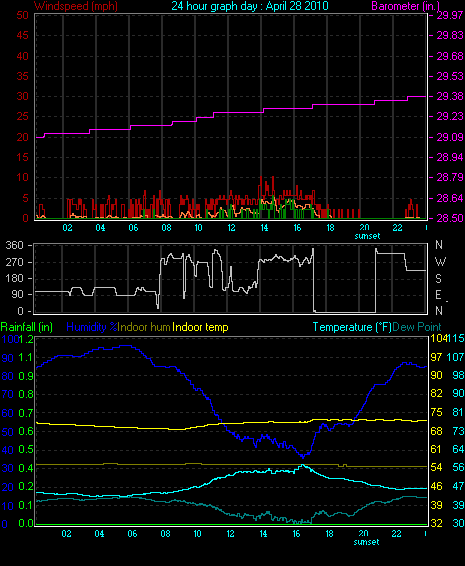Select red windspeed scale value 35
Viewport: 465px width, 566px height.
[x=22, y=76]
